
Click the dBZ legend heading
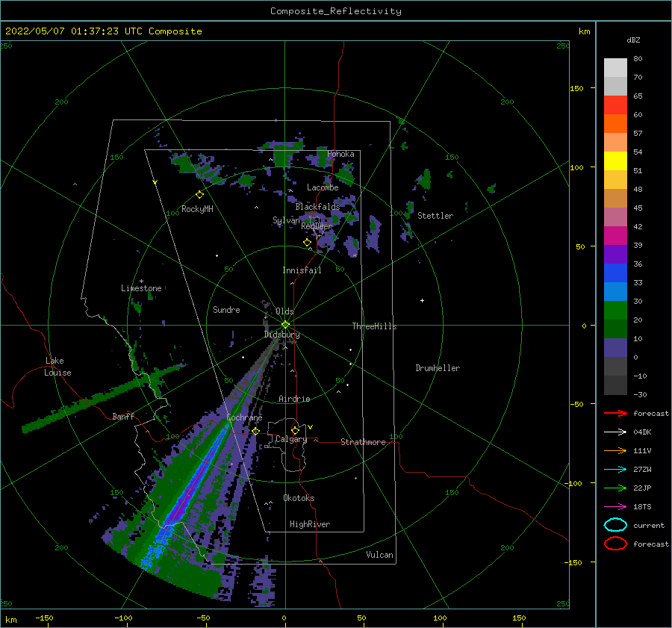(x=633, y=40)
